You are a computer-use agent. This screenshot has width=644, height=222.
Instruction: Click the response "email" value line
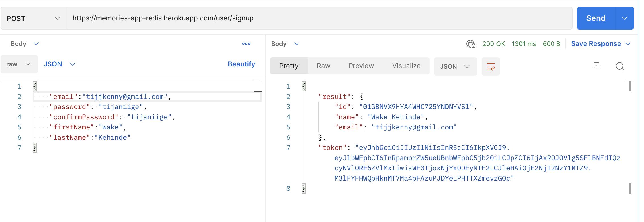396,127
